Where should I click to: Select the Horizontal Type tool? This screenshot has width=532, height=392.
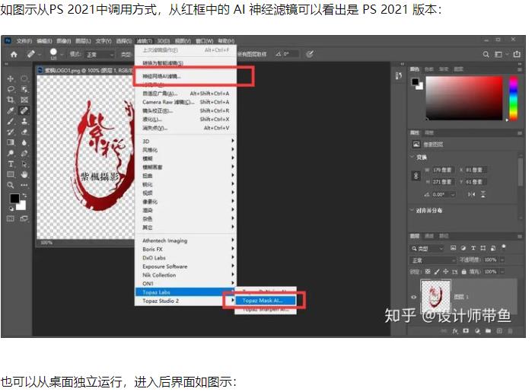tap(11, 164)
